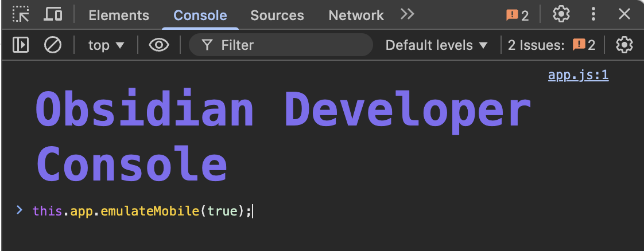Activate the inspect element selector icon
644x251 pixels.
click(x=20, y=14)
